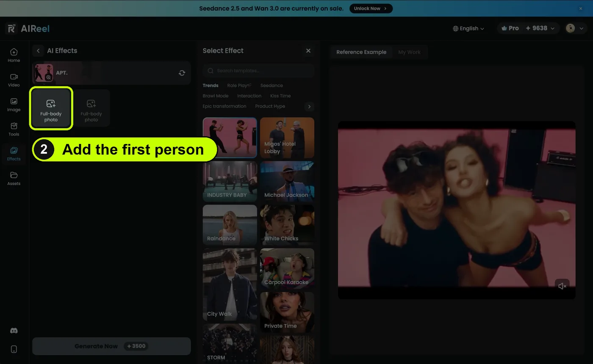This screenshot has width=593, height=364.
Task: Choose the INDUSTRY BABY effect
Action: tap(230, 181)
